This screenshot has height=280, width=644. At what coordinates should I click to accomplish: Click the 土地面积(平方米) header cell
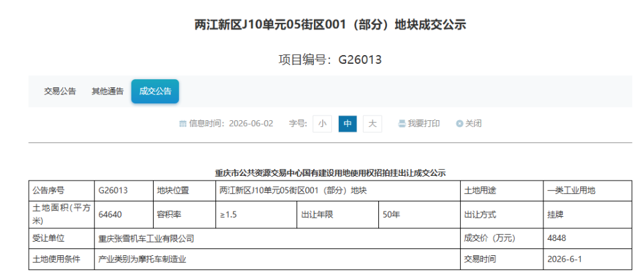tap(62, 215)
